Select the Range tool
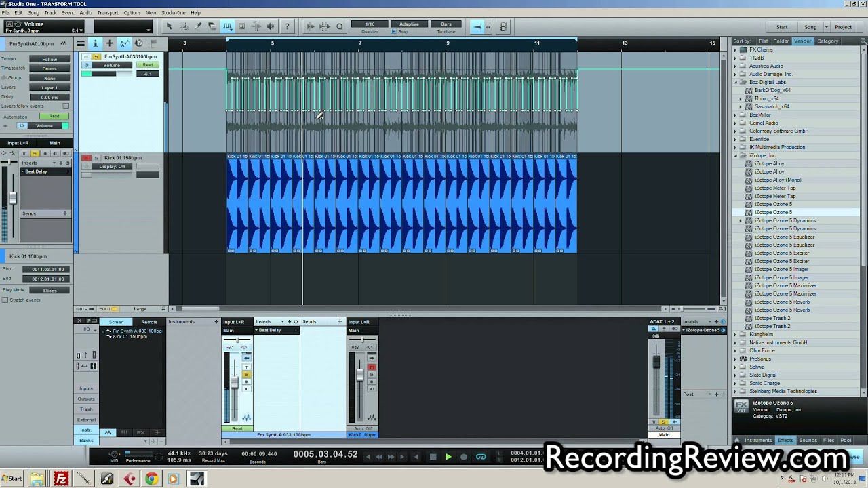This screenshot has height=488, width=868. click(x=184, y=26)
